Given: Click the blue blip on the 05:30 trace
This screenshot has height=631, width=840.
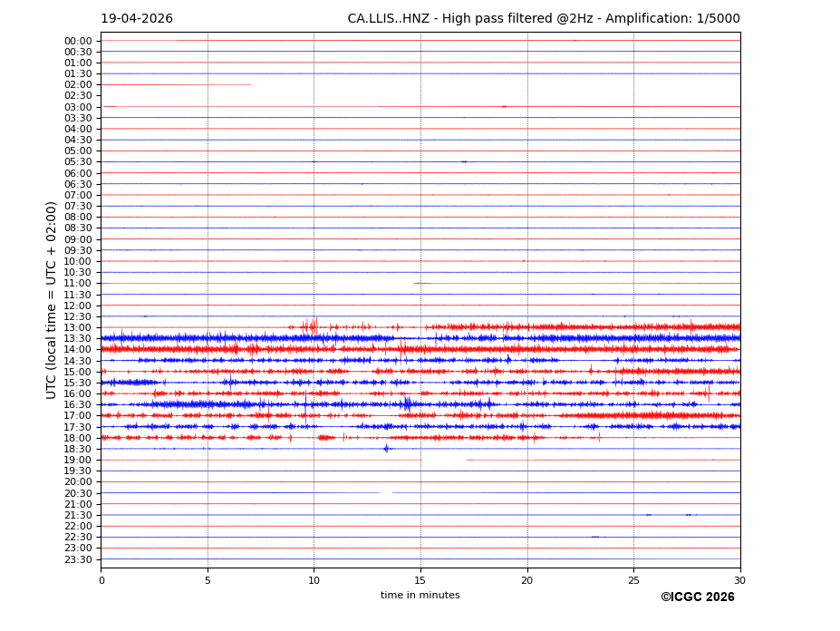Looking at the screenshot, I should [x=464, y=162].
